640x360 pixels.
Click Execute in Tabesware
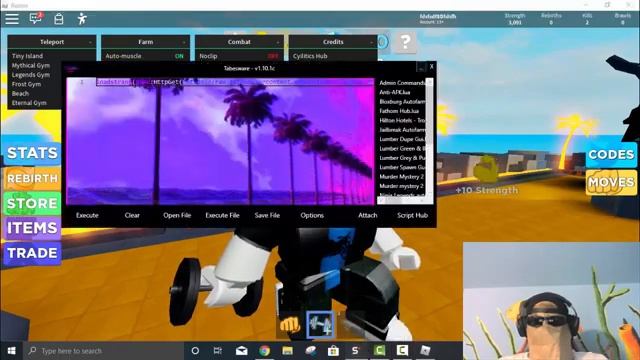(x=87, y=215)
